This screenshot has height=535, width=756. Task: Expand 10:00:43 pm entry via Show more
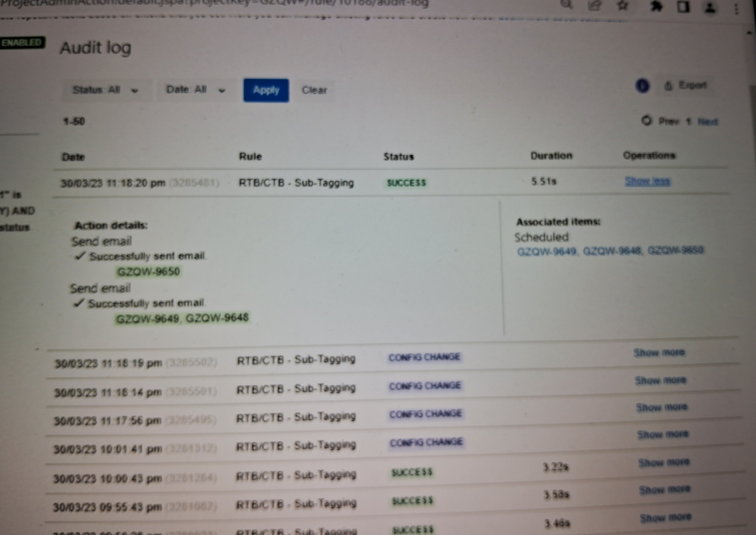pos(663,462)
